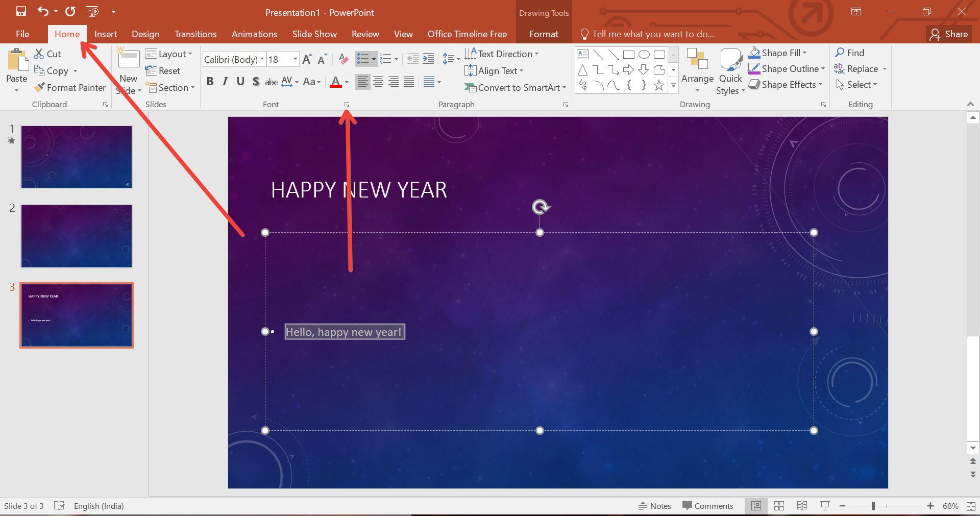This screenshot has width=980, height=516.
Task: Clear all formatting eraser icon
Action: (x=344, y=59)
